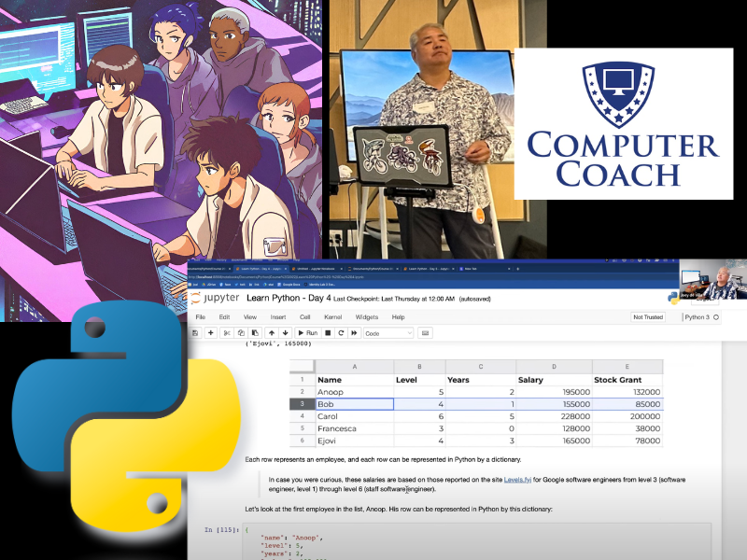Image resolution: width=747 pixels, height=560 pixels.
Task: Paste cells below icon in toolbar
Action: [x=255, y=333]
